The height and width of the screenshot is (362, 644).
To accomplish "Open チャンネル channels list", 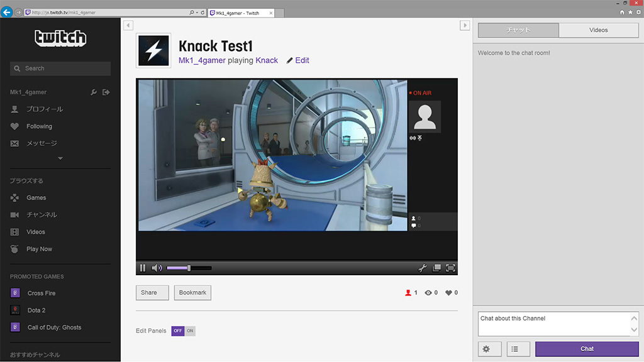I will [x=42, y=215].
